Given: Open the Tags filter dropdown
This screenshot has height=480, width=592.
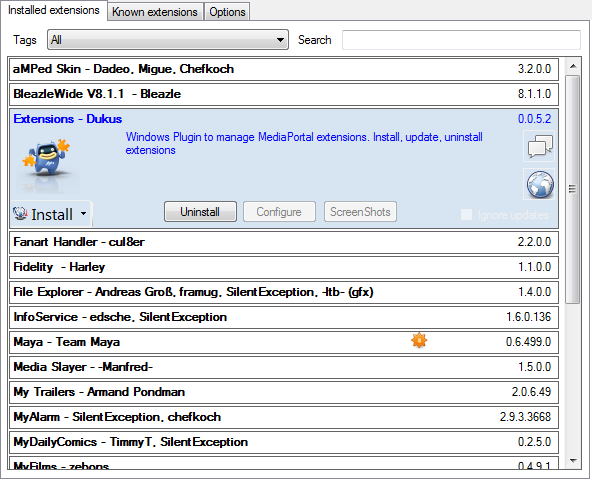Looking at the screenshot, I should (168, 40).
